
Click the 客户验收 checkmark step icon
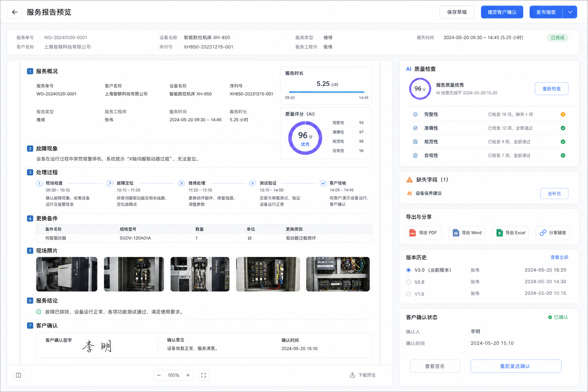coord(323,183)
